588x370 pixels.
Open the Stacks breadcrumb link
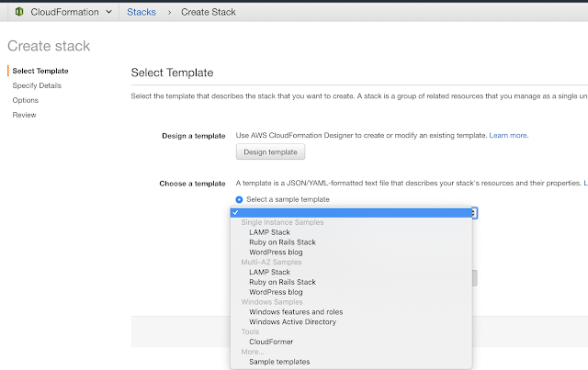pyautogui.click(x=141, y=12)
